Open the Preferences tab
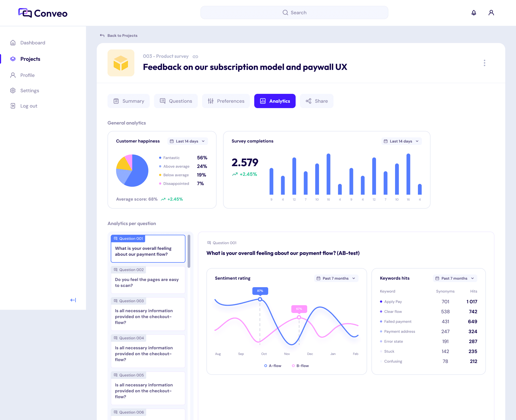The image size is (516, 420). point(226,101)
